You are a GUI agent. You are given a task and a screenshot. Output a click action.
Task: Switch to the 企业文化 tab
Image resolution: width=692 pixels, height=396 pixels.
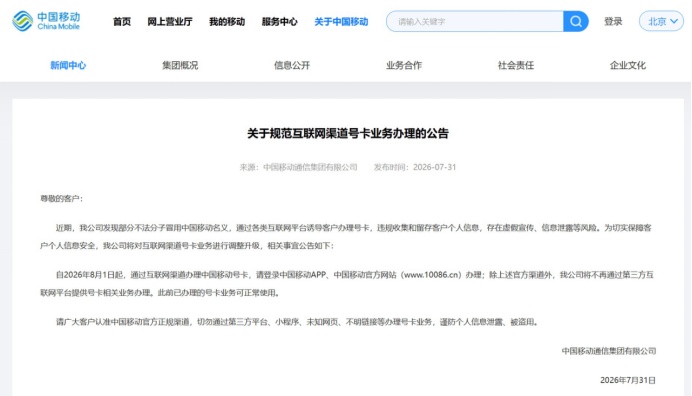628,65
